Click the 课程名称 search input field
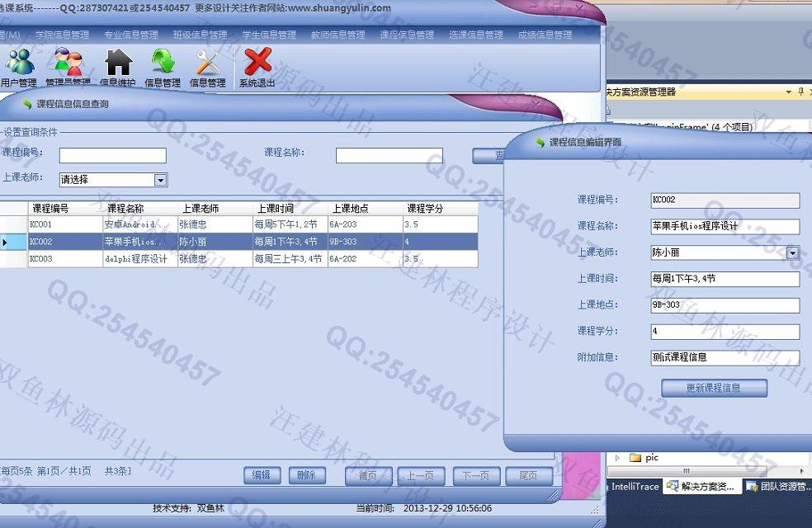Screen dimensions: 812x528 389,156
